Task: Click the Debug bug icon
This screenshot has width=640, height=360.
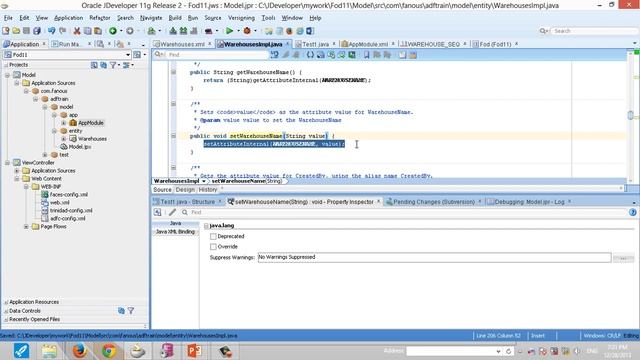Action: (247, 31)
